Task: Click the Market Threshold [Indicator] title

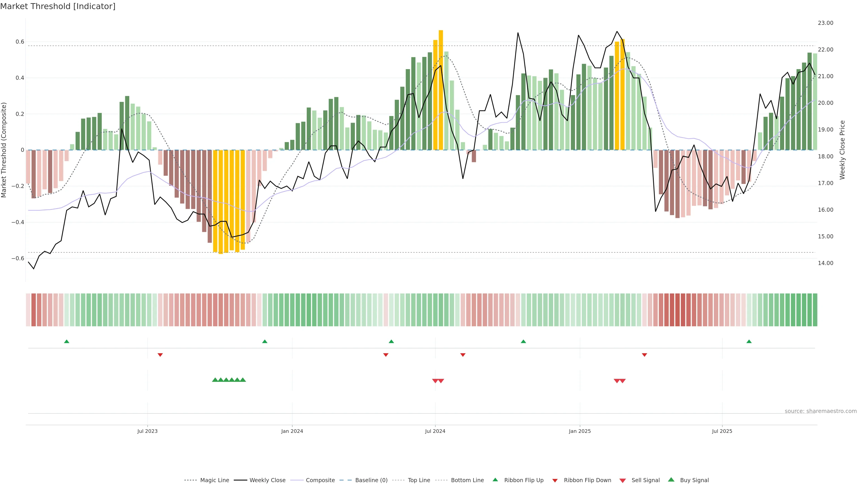Action: click(58, 6)
